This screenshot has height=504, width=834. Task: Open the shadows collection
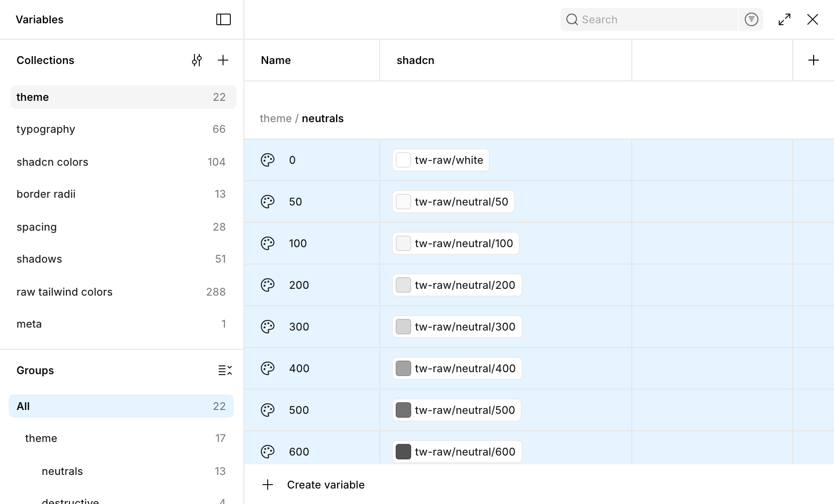pos(123,259)
